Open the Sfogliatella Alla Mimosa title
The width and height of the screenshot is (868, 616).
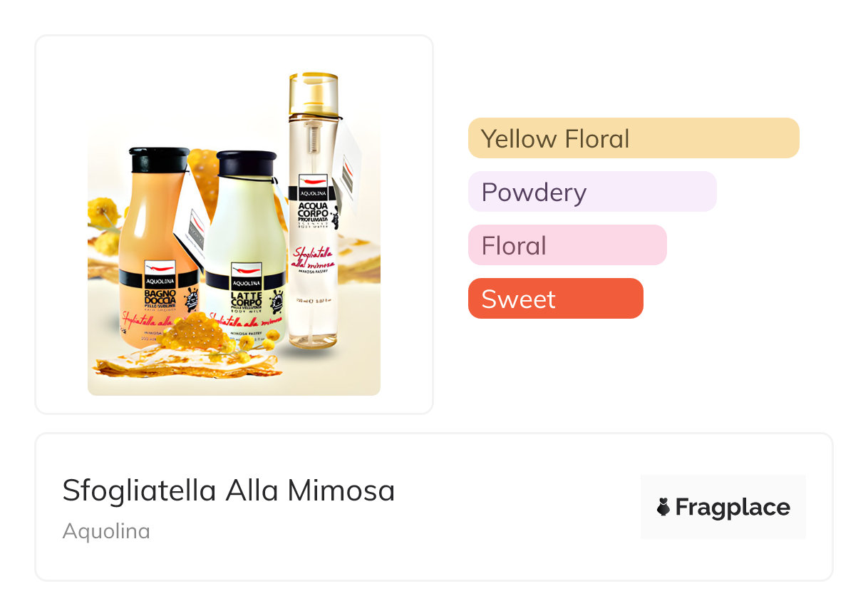click(228, 491)
